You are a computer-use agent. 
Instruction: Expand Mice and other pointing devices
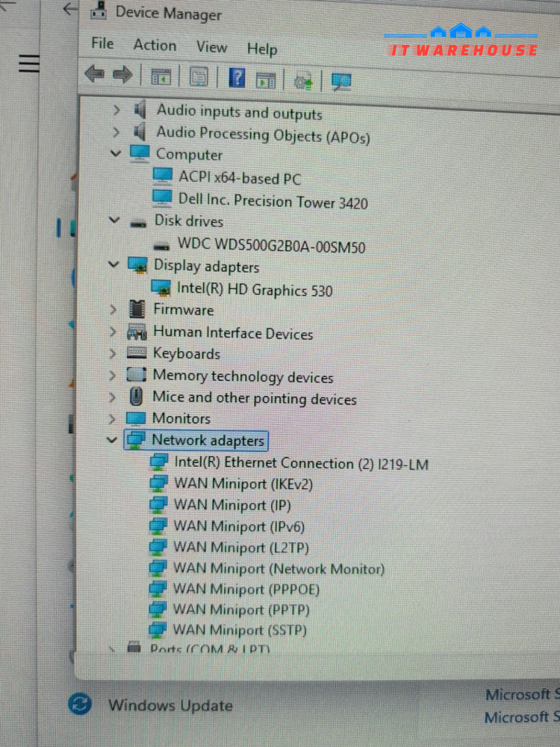[x=113, y=397]
